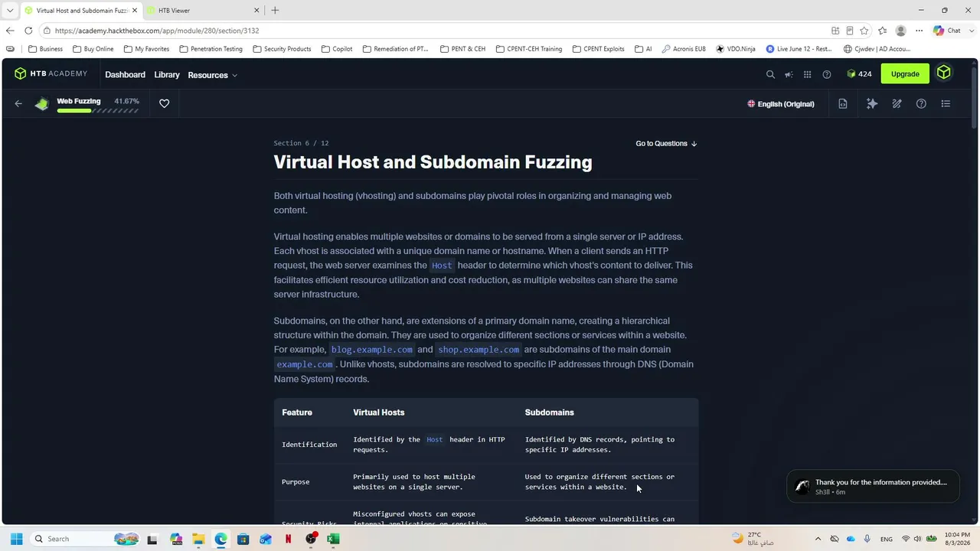This screenshot has width=980, height=551.
Task: Open the code file icon in section toolbar
Action: pyautogui.click(x=843, y=104)
